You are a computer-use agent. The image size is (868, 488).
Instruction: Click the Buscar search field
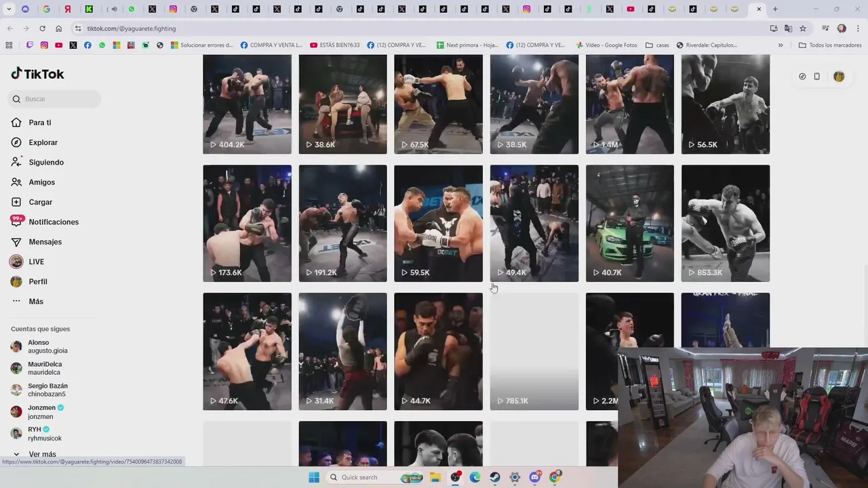pos(56,99)
